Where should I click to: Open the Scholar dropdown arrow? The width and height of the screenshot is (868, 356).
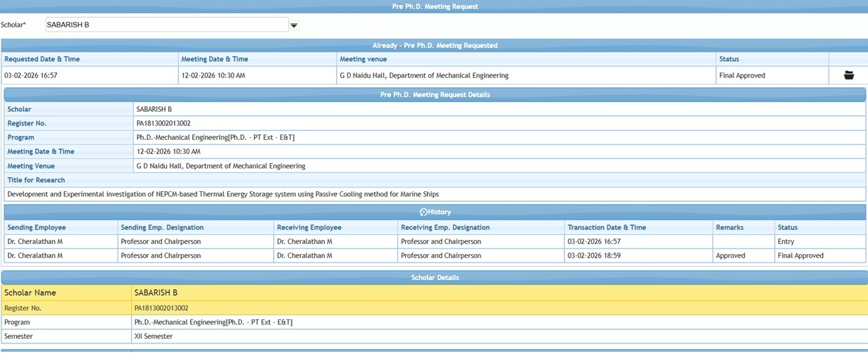294,25
